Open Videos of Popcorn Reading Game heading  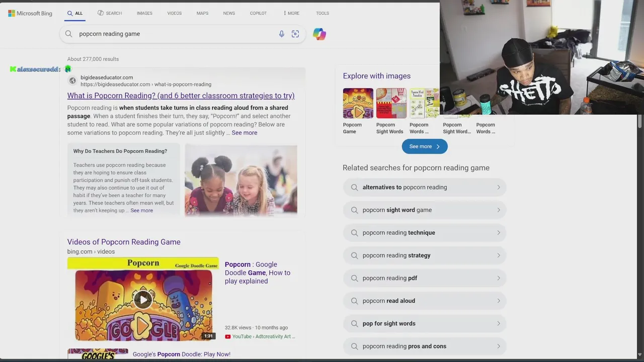click(124, 242)
